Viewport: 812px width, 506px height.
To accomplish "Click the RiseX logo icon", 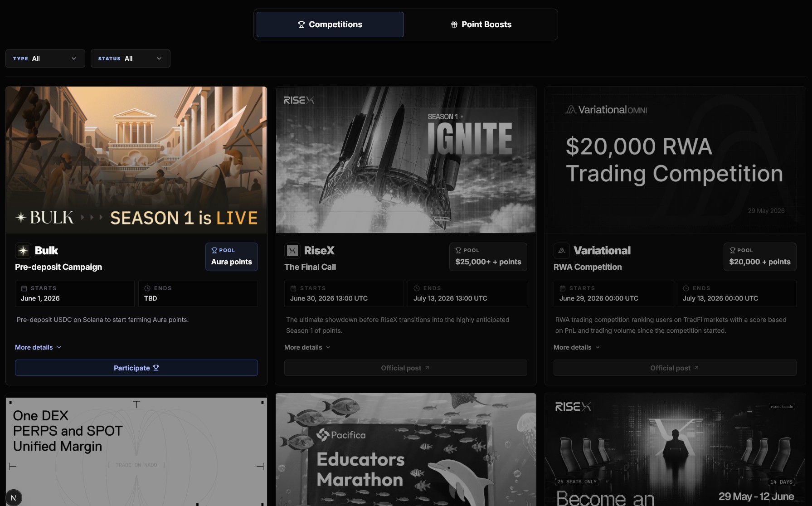I will [x=292, y=251].
